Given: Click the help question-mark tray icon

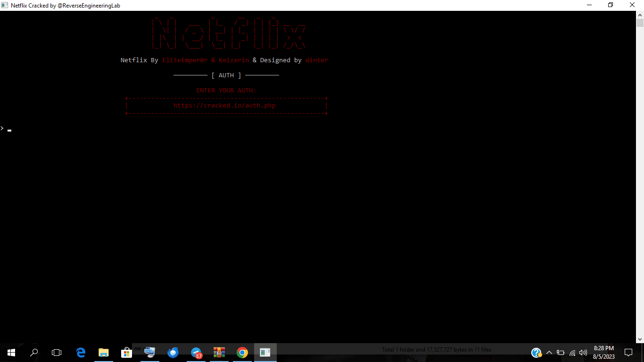Looking at the screenshot, I should [x=537, y=352].
